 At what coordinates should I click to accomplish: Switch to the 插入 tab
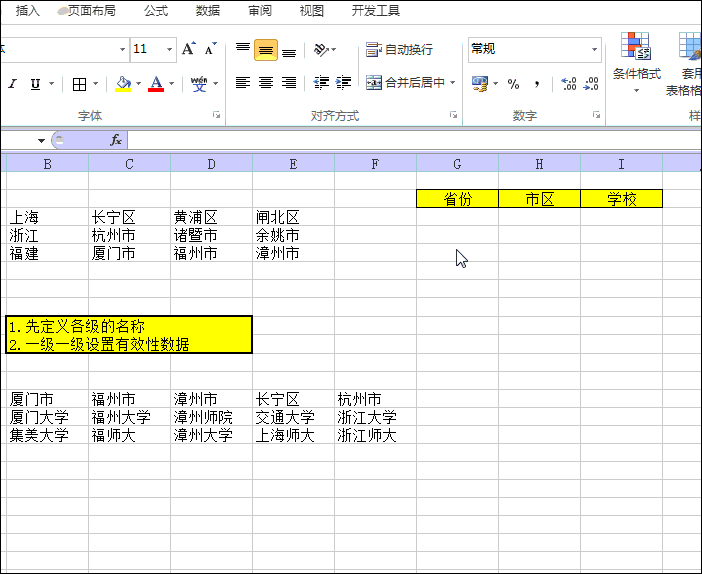click(x=28, y=10)
